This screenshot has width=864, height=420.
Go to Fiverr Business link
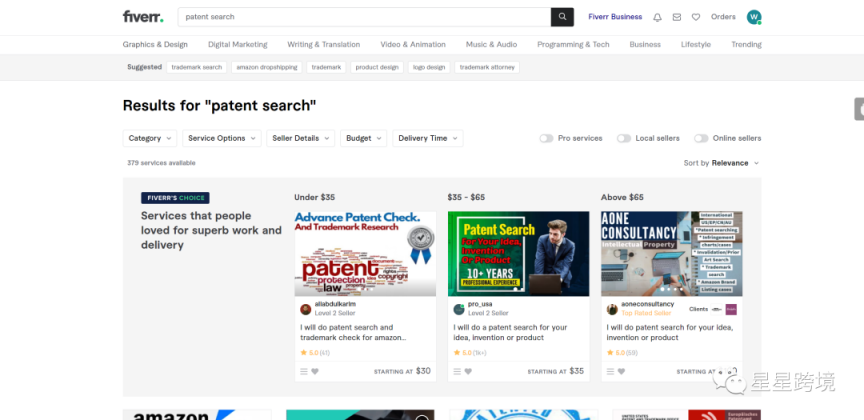click(615, 17)
